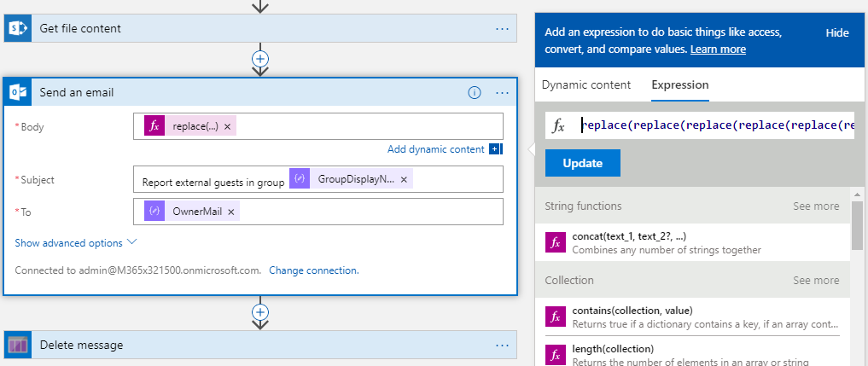Viewport: 868px width, 366px height.
Task: Click plus to insert step below Send an email
Action: [260, 312]
